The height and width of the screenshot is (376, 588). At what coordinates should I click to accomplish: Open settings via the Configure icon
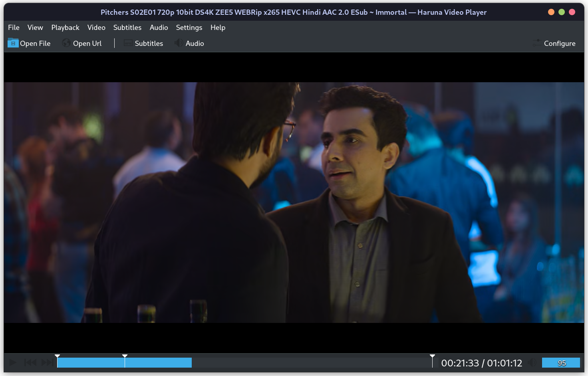(537, 43)
